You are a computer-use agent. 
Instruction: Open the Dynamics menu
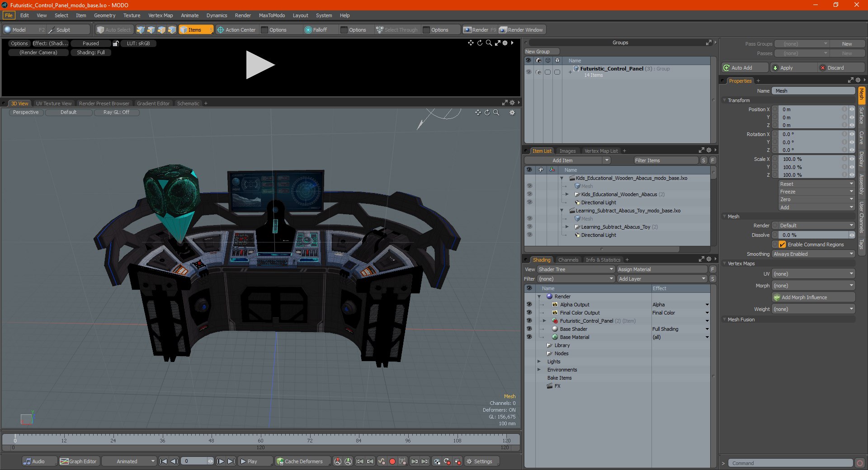(x=217, y=15)
